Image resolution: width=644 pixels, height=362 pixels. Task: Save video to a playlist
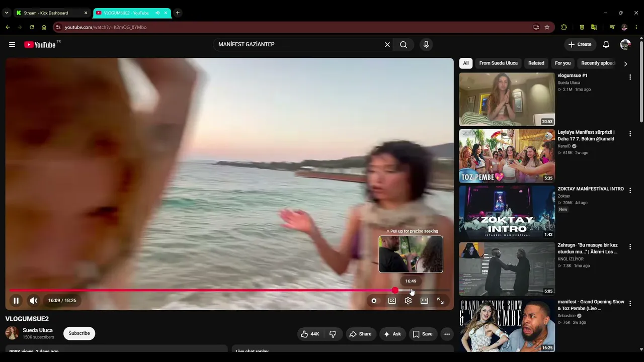coord(423,334)
